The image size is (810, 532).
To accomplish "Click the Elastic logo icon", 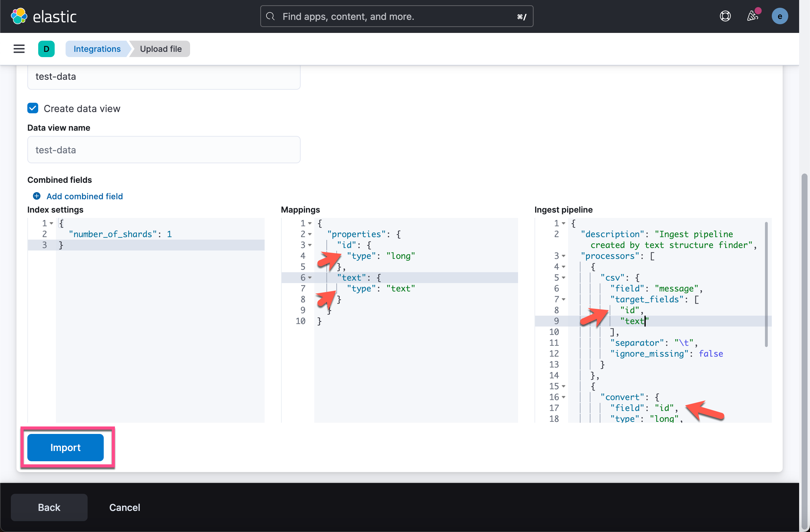I will coord(19,16).
